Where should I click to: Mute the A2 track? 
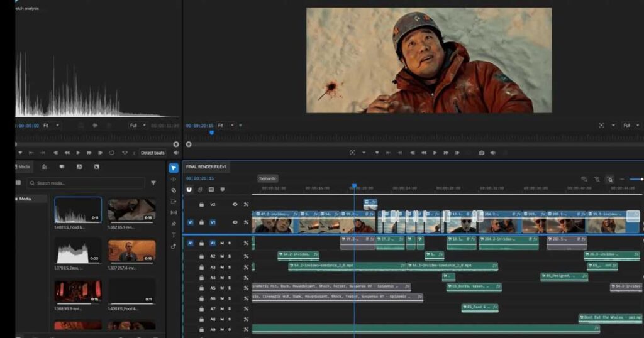point(222,256)
